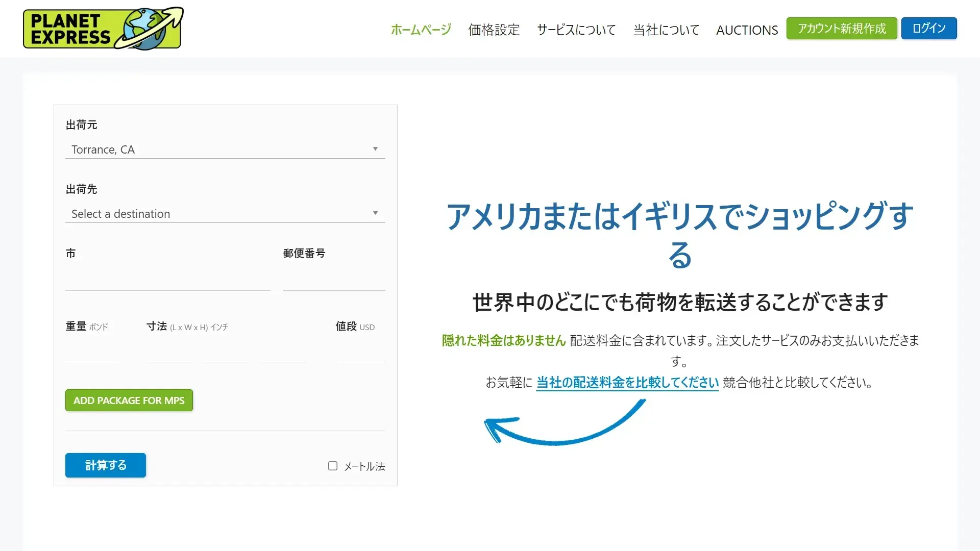
Task: Open サービスについて in the navigation
Action: (576, 30)
